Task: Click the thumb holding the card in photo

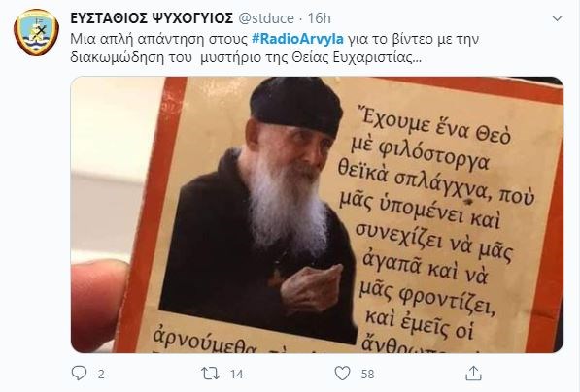Action: 97,301
